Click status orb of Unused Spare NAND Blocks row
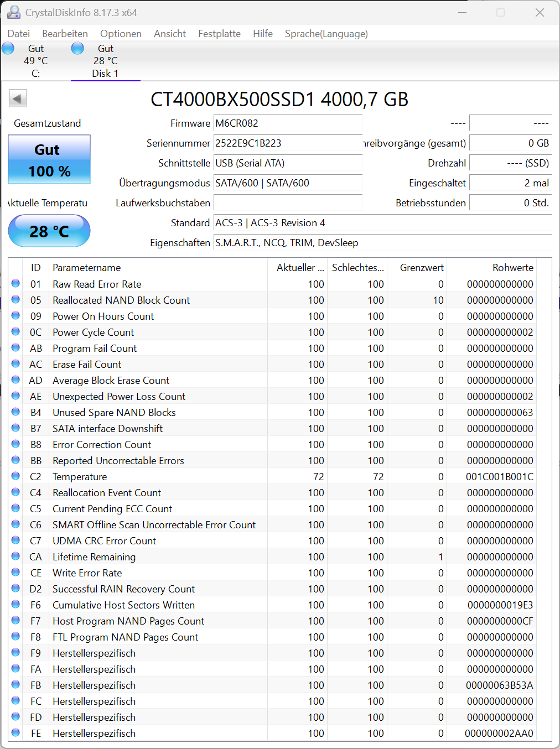Screen dimensions: 560x749 pos(15,412)
